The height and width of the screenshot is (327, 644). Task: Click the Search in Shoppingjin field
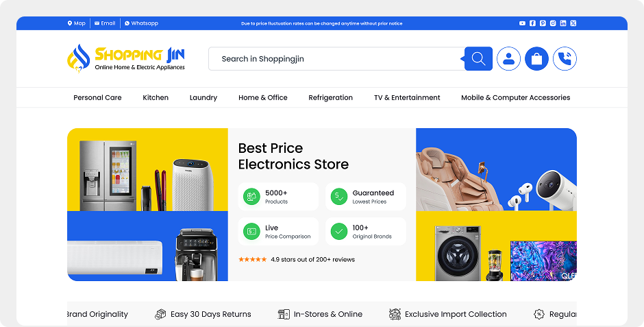336,59
